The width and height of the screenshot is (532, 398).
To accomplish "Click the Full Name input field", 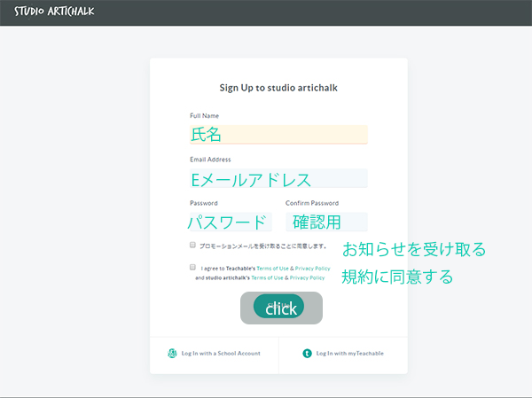I will tap(278, 135).
